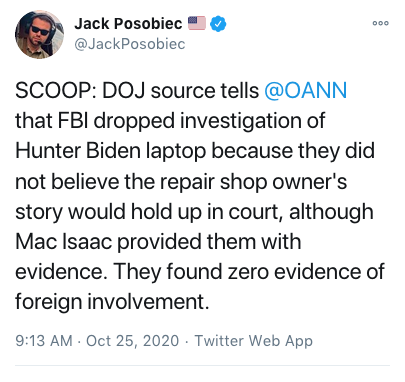Viewport: 405px width, 382px height.
Task: Open Jack Posobiec's profile picture
Action: [x=39, y=34]
